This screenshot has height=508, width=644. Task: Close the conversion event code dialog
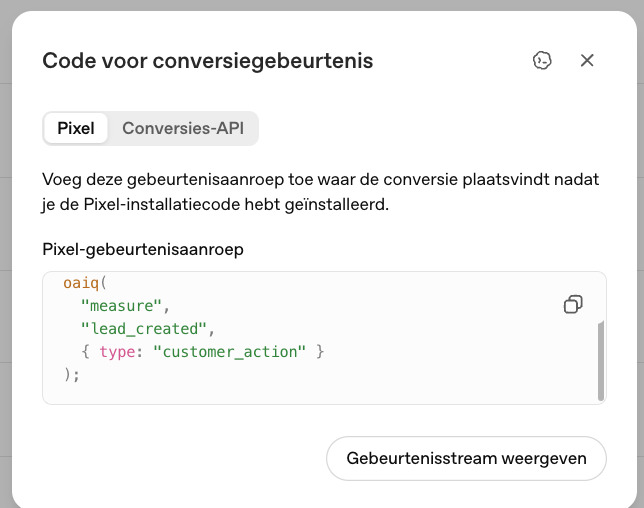[x=587, y=60]
